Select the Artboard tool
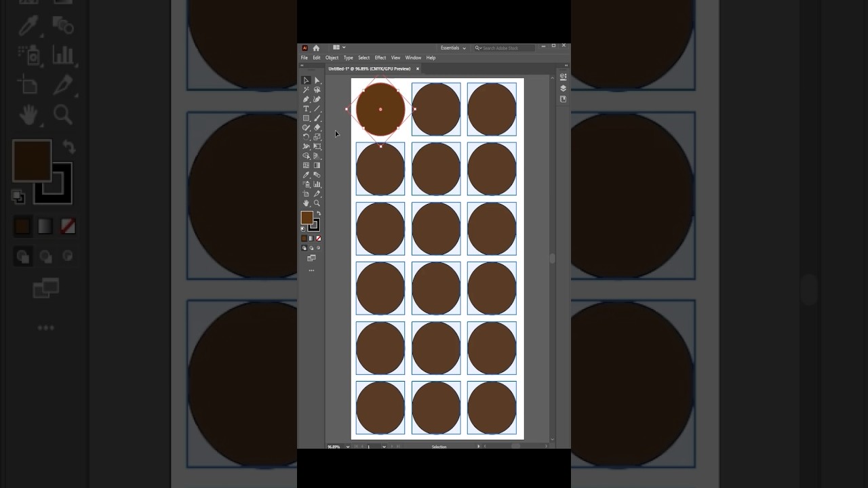 [306, 194]
